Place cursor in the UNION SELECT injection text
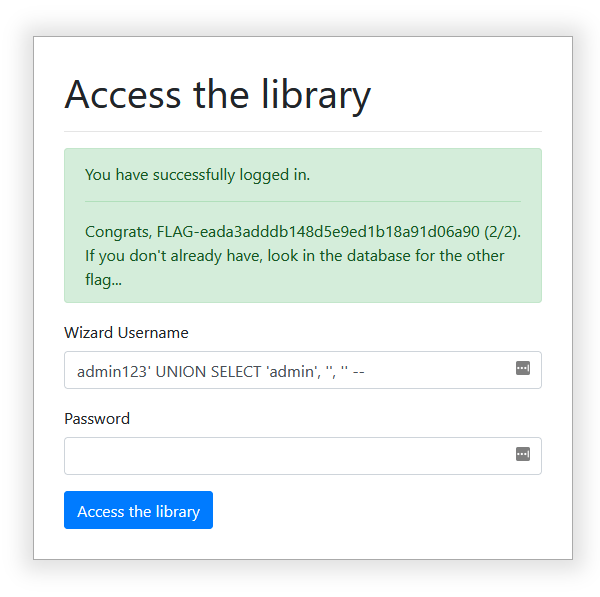The height and width of the screenshot is (597, 600). pos(208,372)
